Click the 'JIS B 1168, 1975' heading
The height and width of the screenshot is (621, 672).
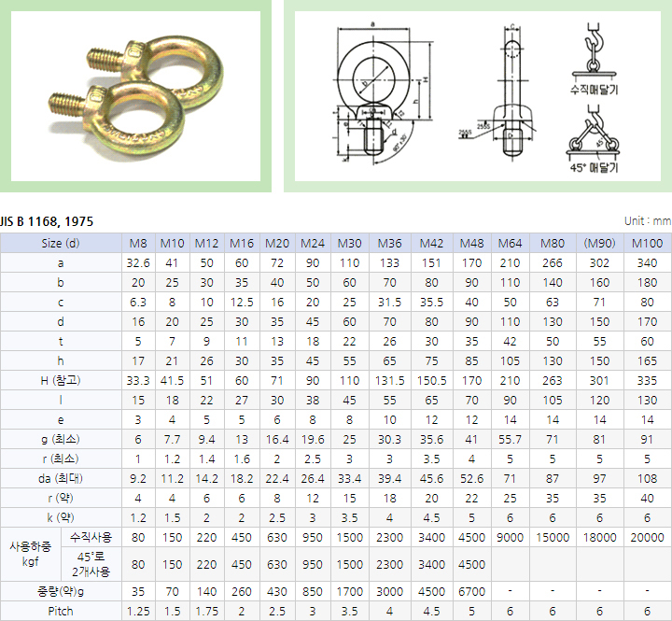47,221
